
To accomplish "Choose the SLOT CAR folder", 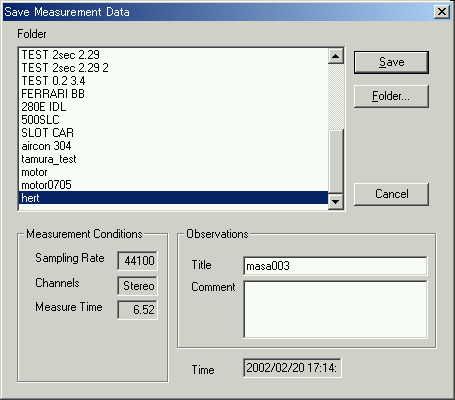I will coord(173,133).
